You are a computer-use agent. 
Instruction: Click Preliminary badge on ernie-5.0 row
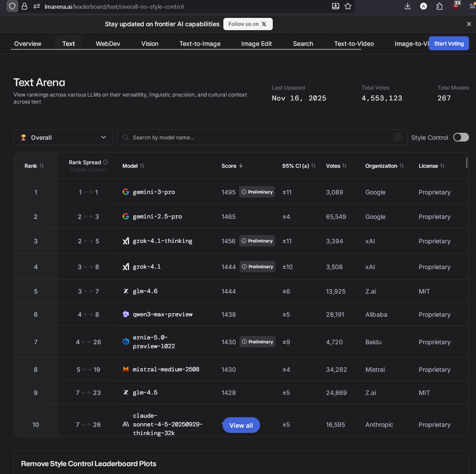pos(257,342)
